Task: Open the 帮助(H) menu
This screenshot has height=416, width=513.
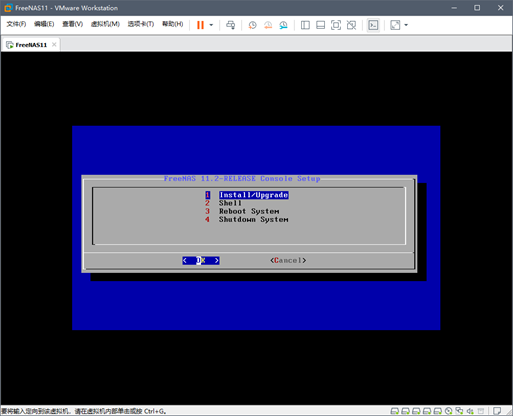Action: [172, 24]
